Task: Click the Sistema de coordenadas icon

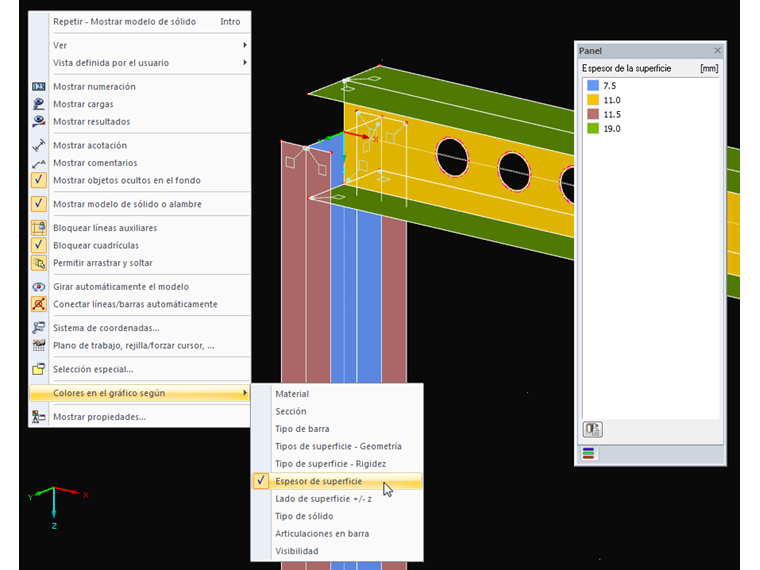Action: click(x=39, y=328)
